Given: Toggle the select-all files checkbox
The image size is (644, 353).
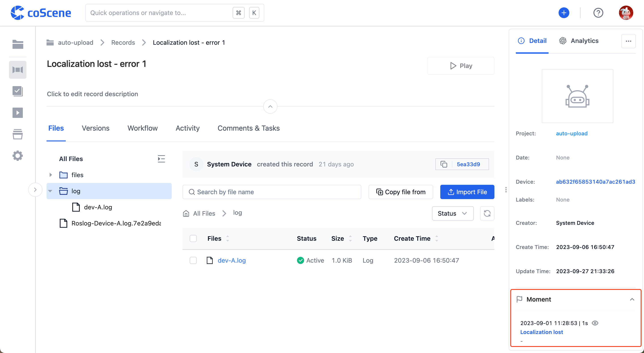Looking at the screenshot, I should [x=193, y=238].
